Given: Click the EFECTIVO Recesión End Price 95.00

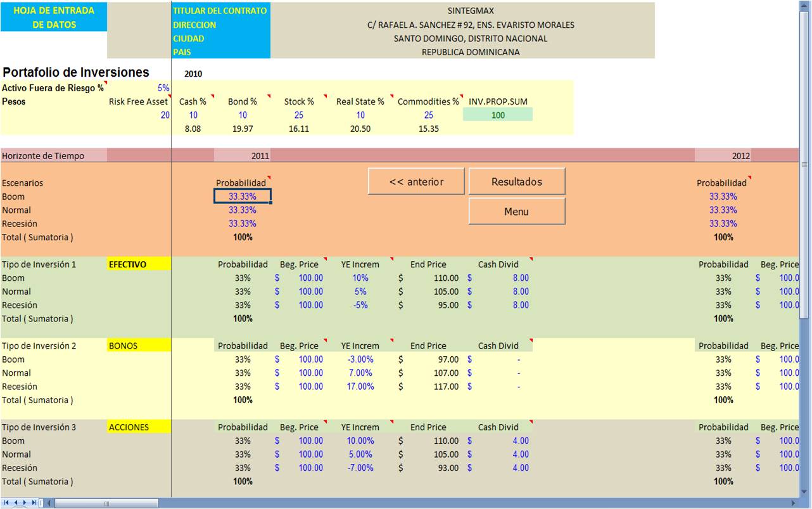Looking at the screenshot, I should tap(428, 305).
